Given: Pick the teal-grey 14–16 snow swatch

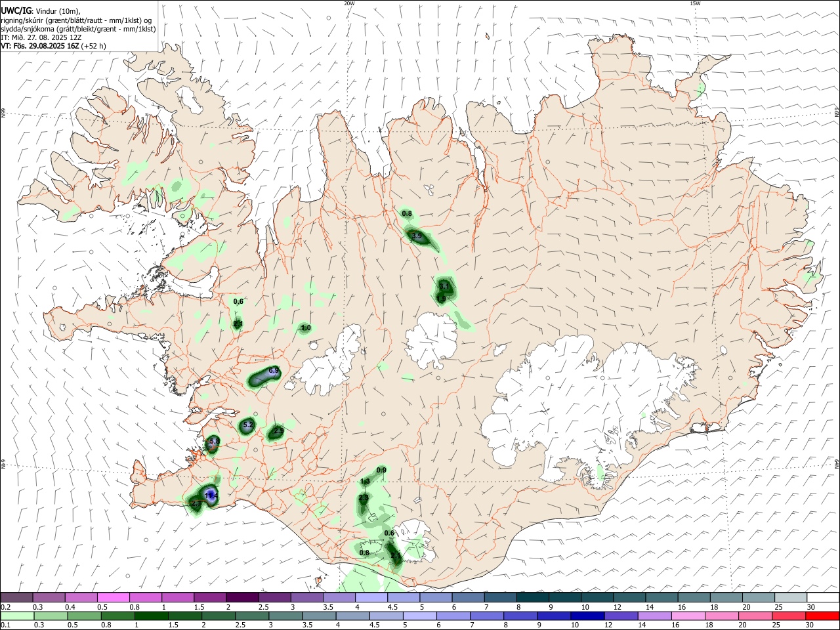Looking at the screenshot, I should (x=661, y=597).
